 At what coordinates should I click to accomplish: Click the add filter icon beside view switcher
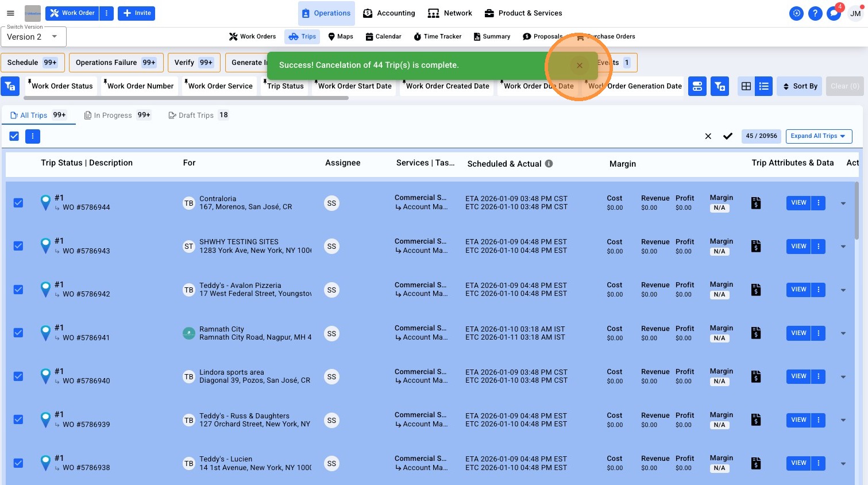point(720,86)
